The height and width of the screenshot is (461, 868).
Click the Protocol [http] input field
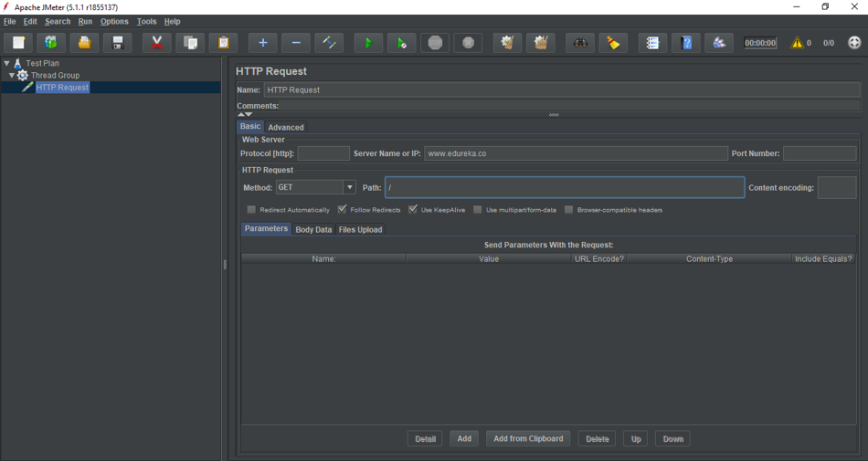coord(323,153)
